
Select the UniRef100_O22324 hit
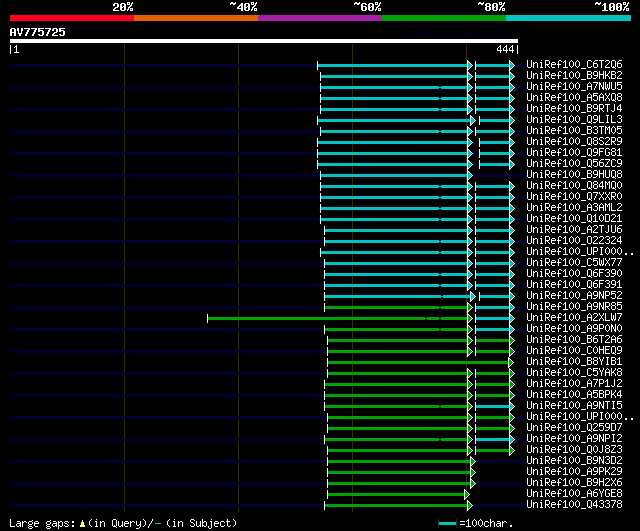[574, 241]
